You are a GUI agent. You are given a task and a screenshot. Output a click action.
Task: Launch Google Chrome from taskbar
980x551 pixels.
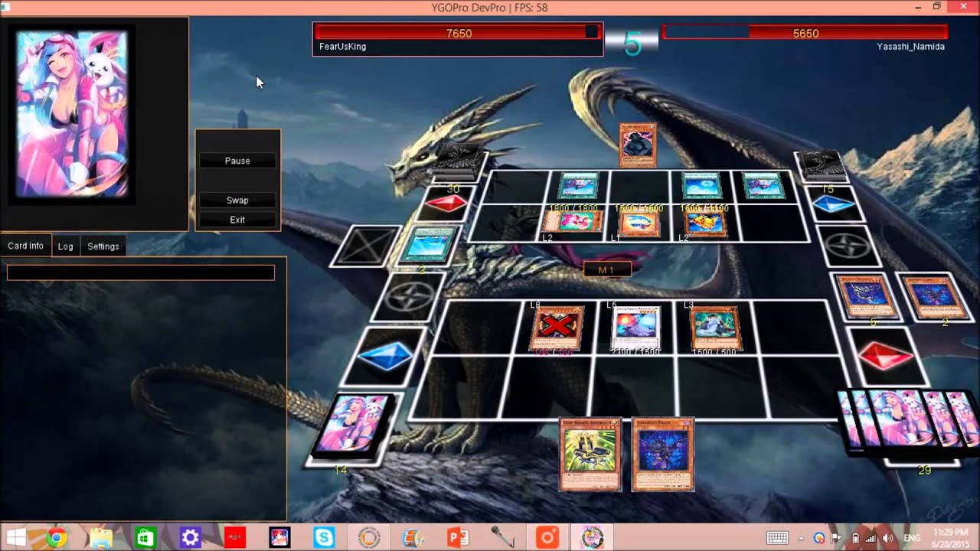55,538
